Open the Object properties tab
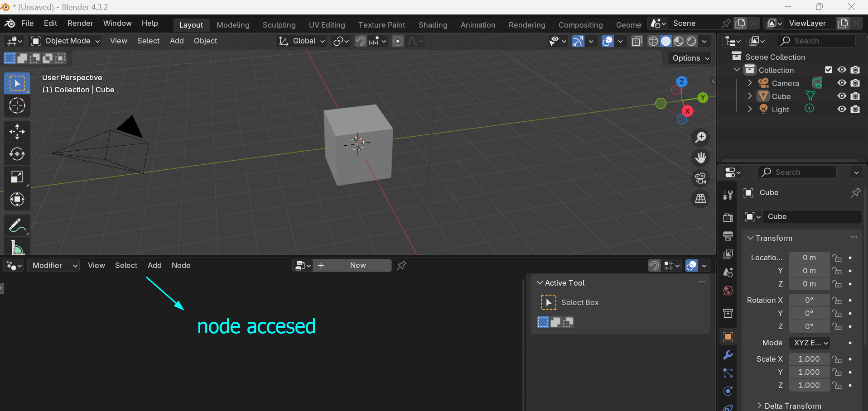 click(x=728, y=336)
